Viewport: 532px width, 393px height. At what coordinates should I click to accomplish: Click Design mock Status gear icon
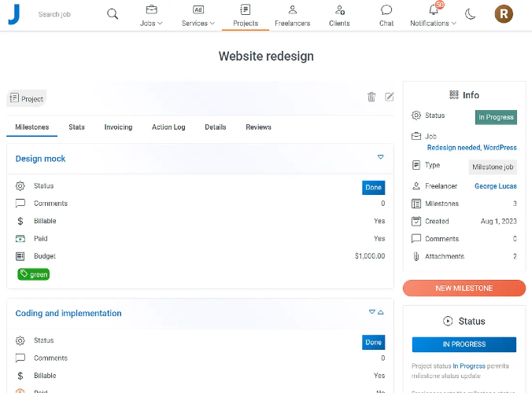tap(20, 186)
